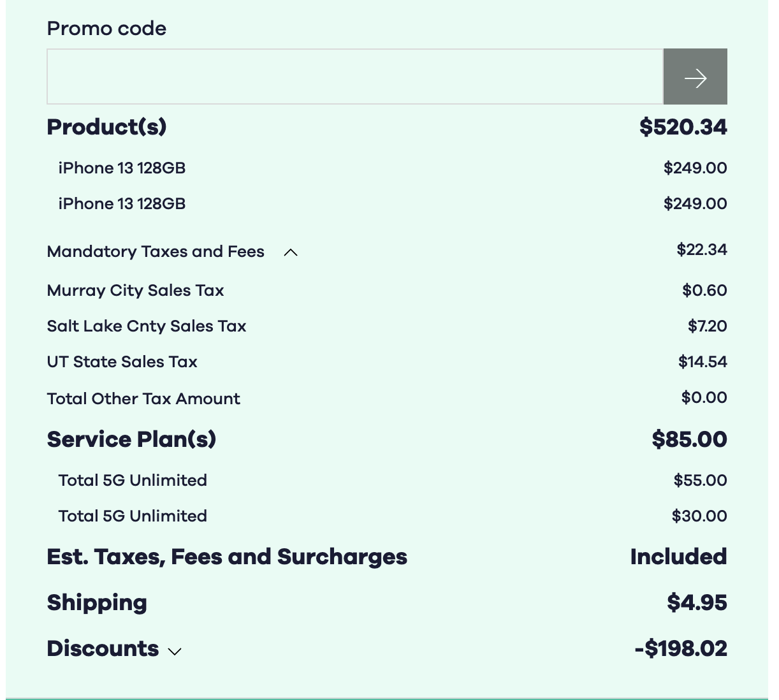Image resolution: width=779 pixels, height=700 pixels.
Task: Click the -$198.02 discount amount
Action: 681,649
